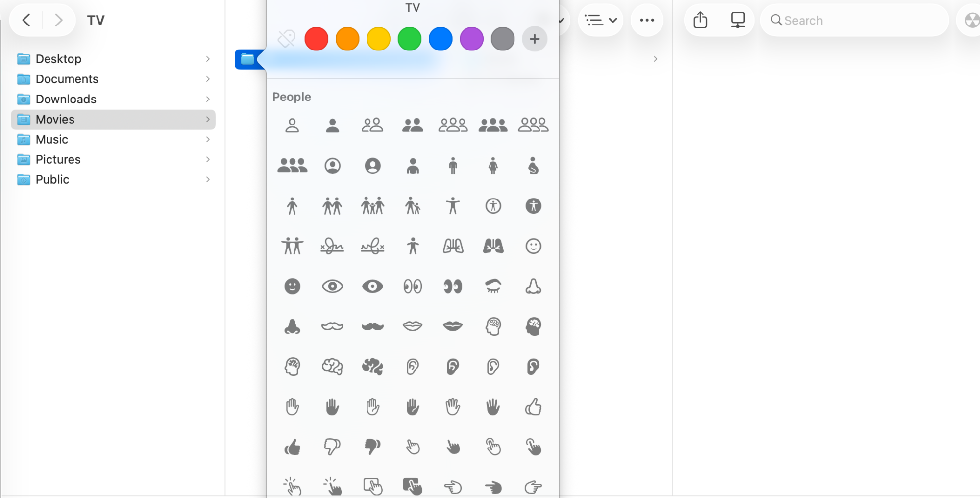Pick the outlined eye symbol
The width and height of the screenshot is (980, 498).
coord(332,286)
